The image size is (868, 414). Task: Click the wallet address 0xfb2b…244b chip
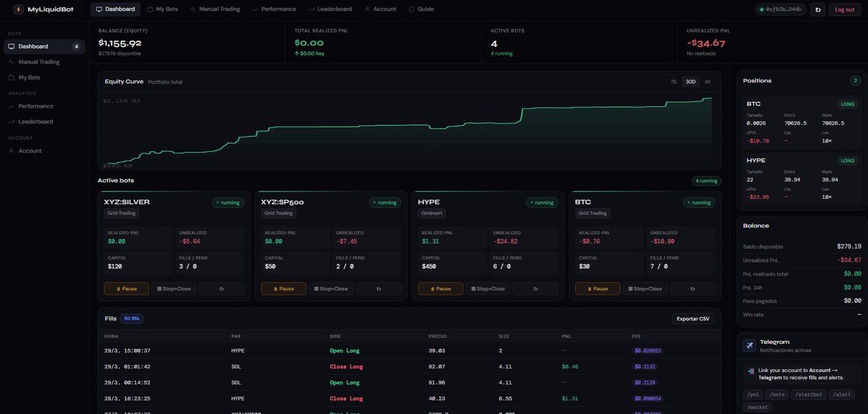click(782, 9)
